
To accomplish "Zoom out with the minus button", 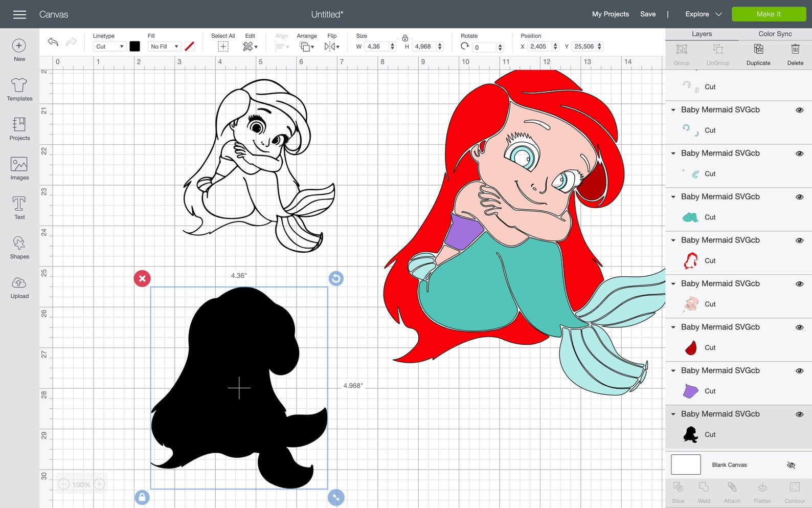I will point(63,484).
